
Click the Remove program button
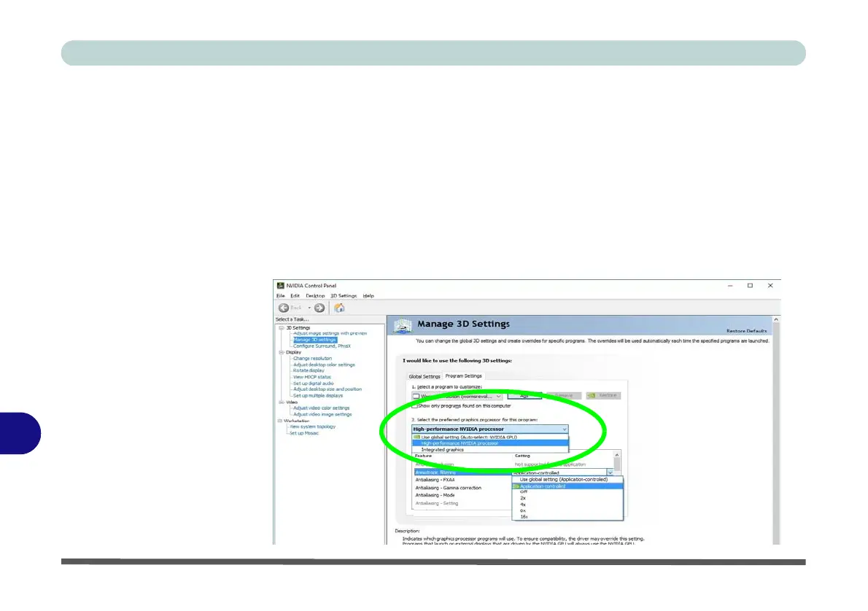pos(564,396)
